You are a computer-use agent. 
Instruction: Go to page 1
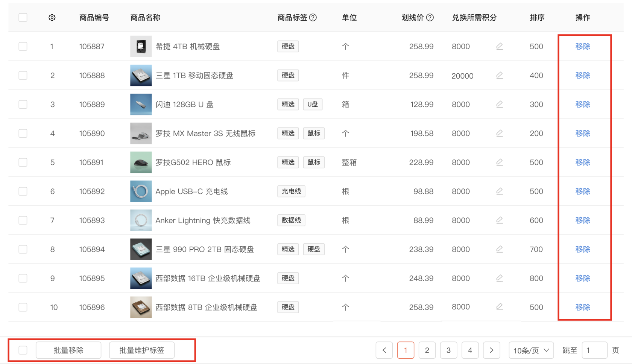pos(406,350)
